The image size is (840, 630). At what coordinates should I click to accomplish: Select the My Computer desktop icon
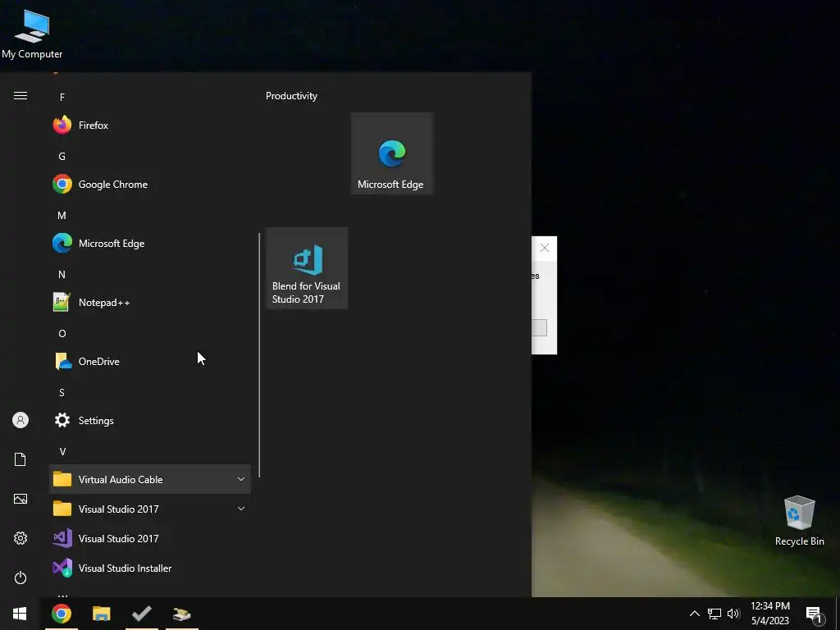[32, 34]
